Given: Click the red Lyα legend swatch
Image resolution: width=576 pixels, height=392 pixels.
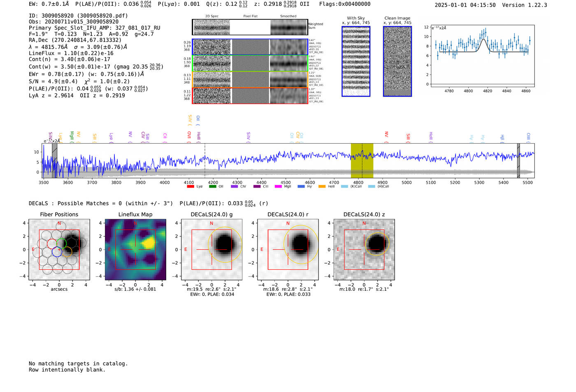Looking at the screenshot, I should [x=190, y=186].
